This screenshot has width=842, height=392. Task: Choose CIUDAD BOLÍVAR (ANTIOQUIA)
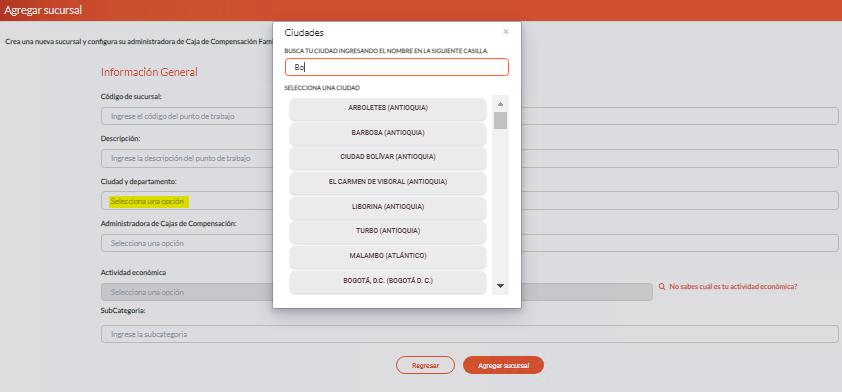tap(388, 157)
